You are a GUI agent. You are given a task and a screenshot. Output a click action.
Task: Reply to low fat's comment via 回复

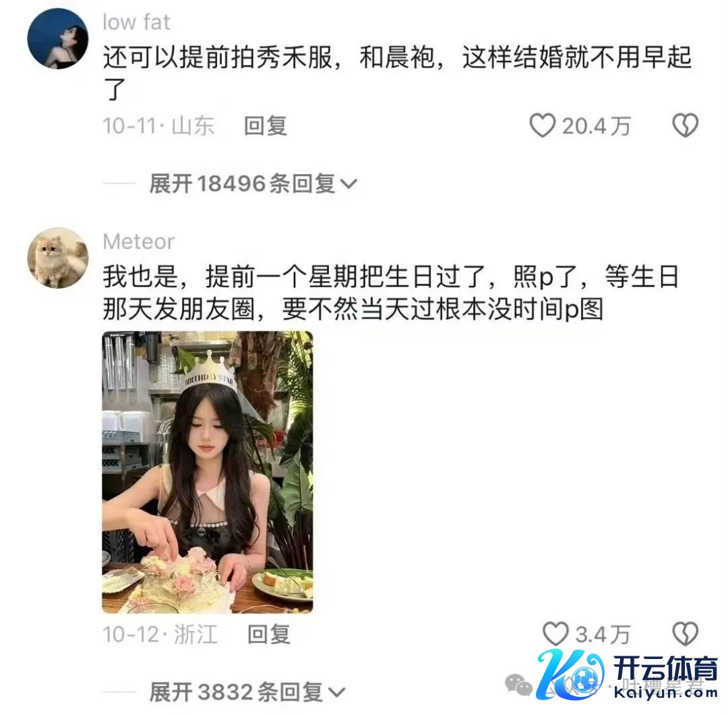pyautogui.click(x=266, y=126)
